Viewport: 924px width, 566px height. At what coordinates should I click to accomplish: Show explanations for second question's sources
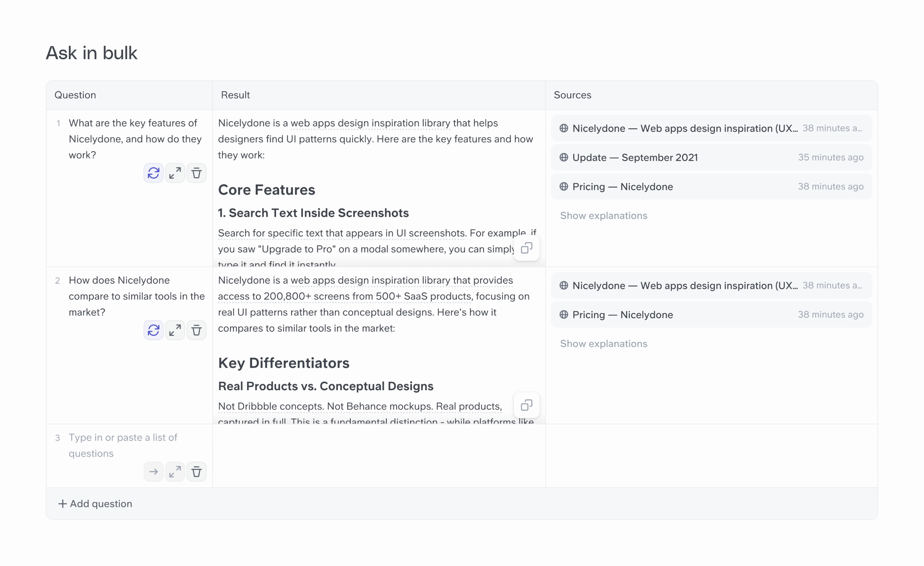pos(603,343)
